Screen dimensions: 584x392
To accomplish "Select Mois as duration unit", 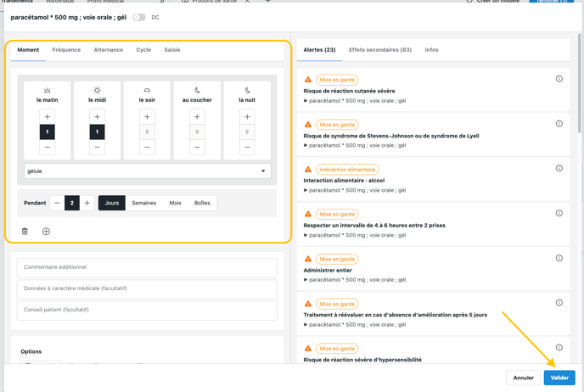I will tap(175, 203).
